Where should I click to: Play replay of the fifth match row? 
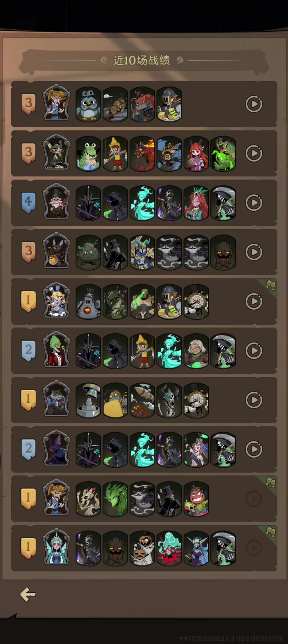pos(254,301)
